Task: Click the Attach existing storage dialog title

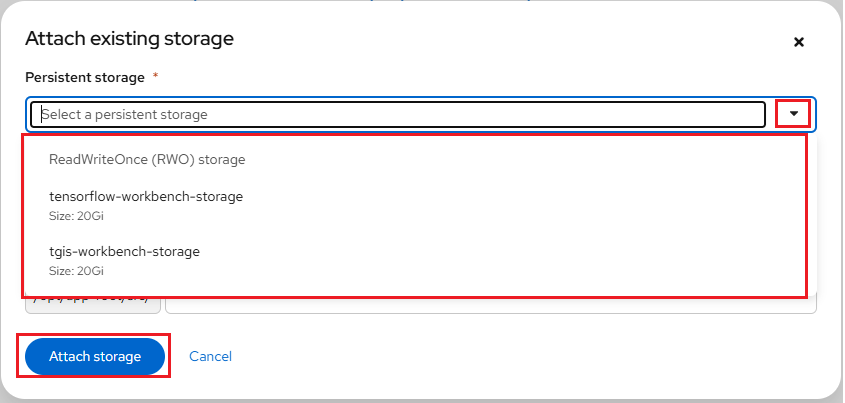Action: pyautogui.click(x=129, y=39)
